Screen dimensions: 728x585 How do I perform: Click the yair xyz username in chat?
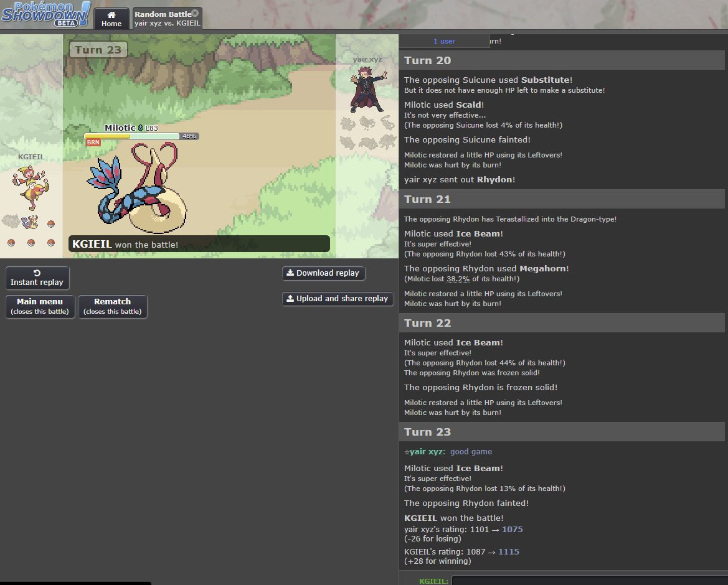(427, 451)
